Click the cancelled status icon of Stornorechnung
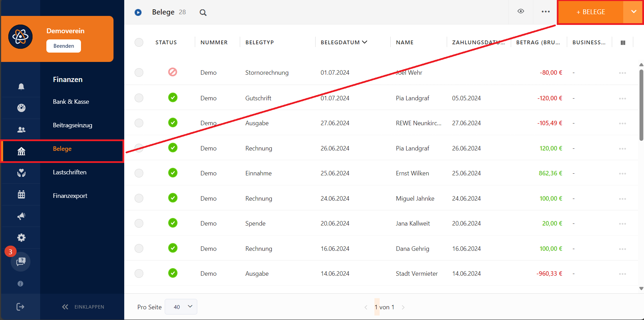Viewport: 644px width, 320px height. pos(173,72)
